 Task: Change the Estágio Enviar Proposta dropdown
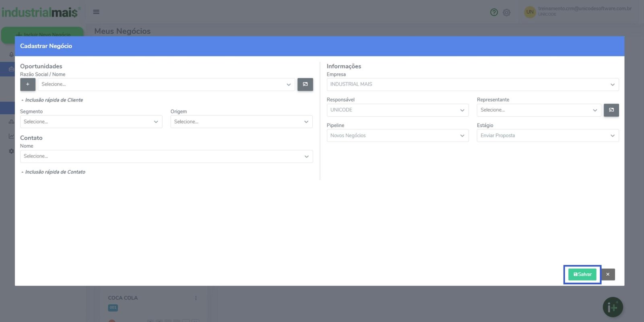548,136
